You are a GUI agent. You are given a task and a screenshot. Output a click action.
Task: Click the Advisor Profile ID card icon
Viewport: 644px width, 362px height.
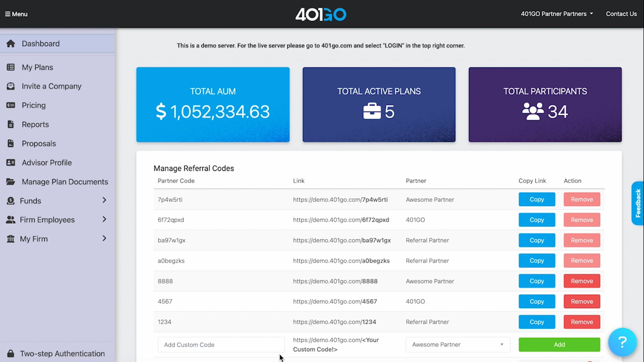11,162
